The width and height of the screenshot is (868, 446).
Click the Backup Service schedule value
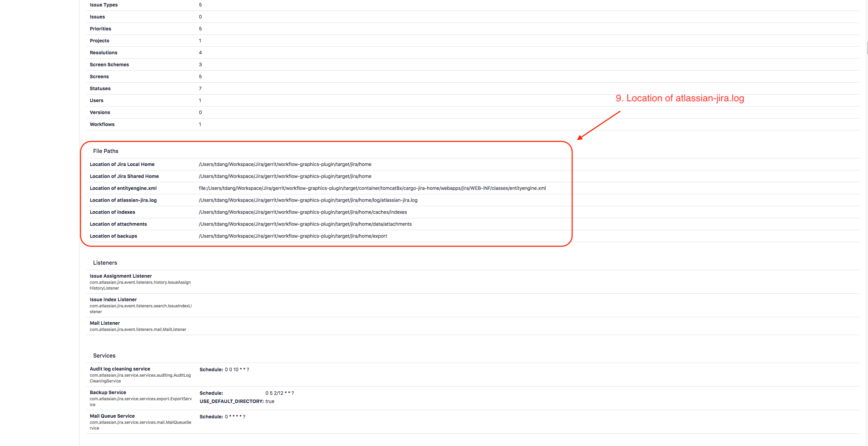click(279, 393)
